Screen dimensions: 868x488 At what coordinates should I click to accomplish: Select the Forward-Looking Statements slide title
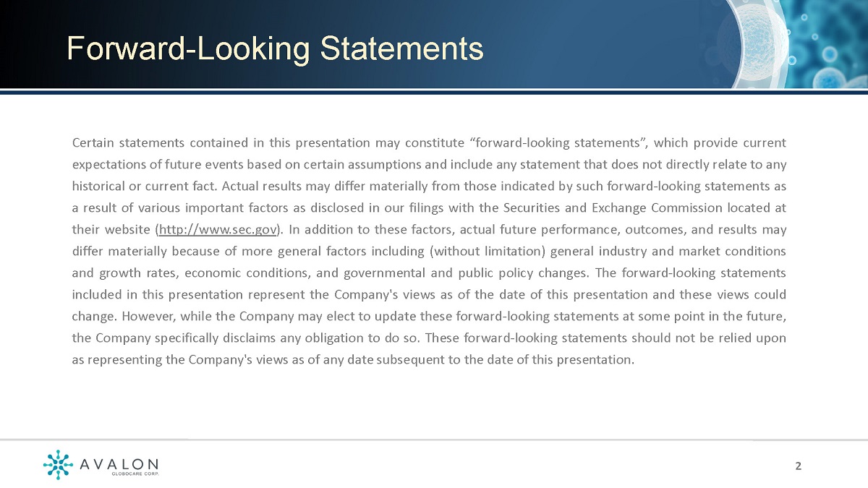pos(275,48)
